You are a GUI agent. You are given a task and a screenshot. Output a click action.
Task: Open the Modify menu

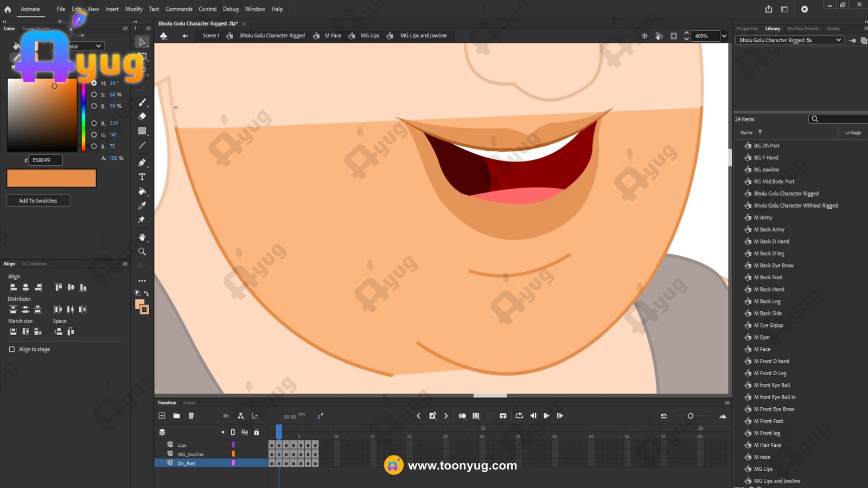[133, 9]
